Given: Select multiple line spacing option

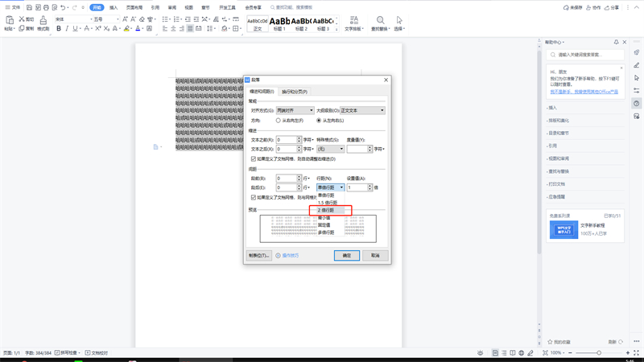Looking at the screenshot, I should click(331, 232).
